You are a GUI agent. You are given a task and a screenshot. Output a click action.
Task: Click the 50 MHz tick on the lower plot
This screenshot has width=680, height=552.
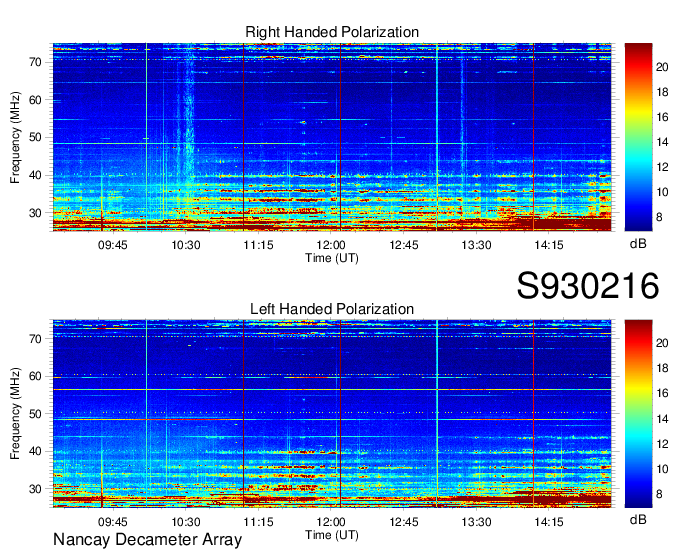point(36,414)
